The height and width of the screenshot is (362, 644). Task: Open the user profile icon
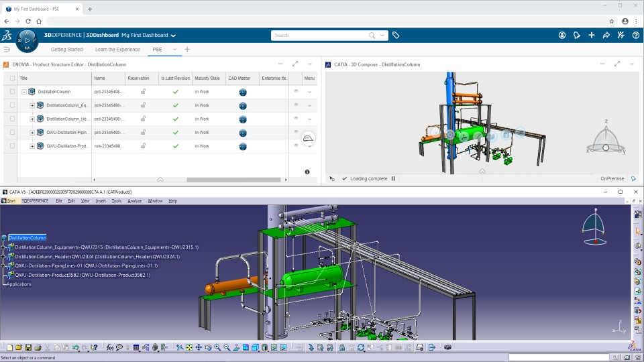click(562, 36)
